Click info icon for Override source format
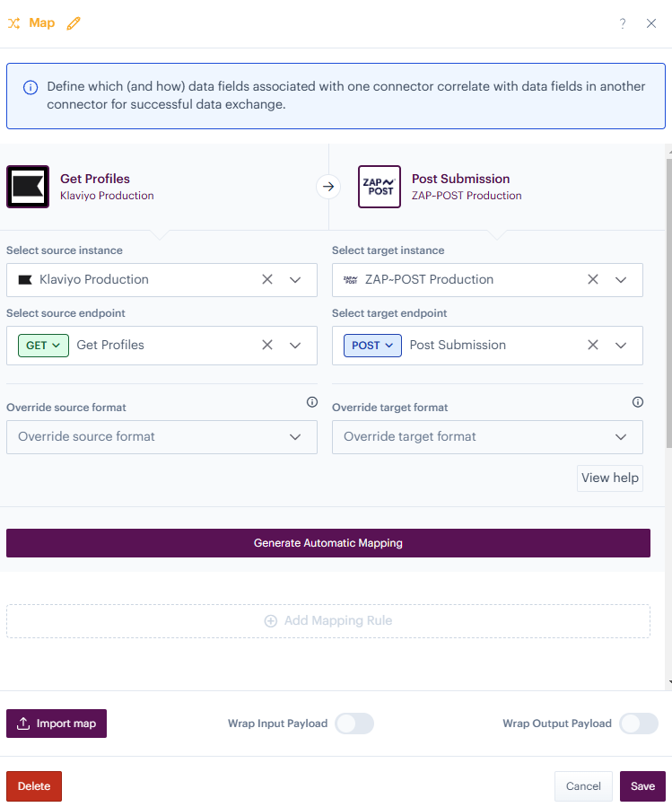Image resolution: width=672 pixels, height=807 pixels. pyautogui.click(x=312, y=402)
